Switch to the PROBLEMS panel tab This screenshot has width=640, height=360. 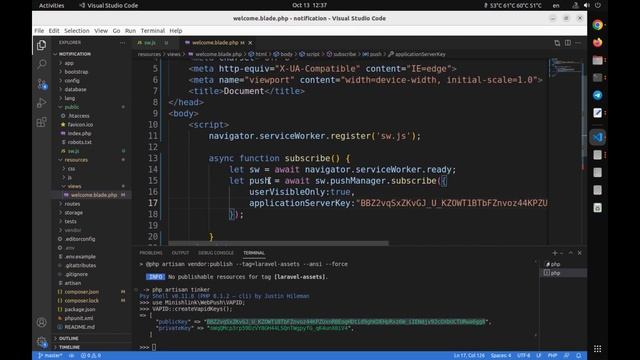(x=151, y=253)
